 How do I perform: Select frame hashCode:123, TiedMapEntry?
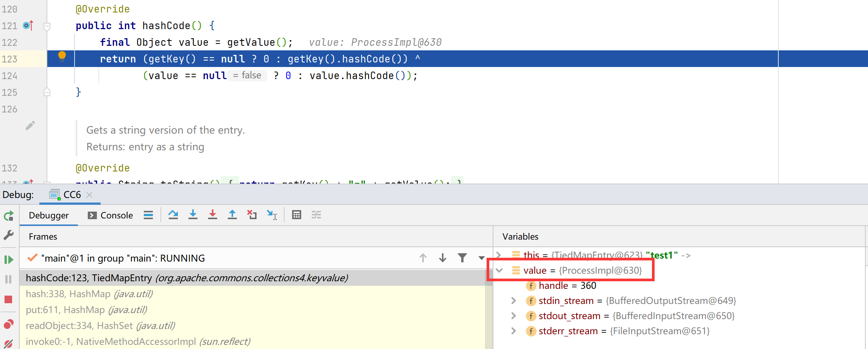[253, 278]
